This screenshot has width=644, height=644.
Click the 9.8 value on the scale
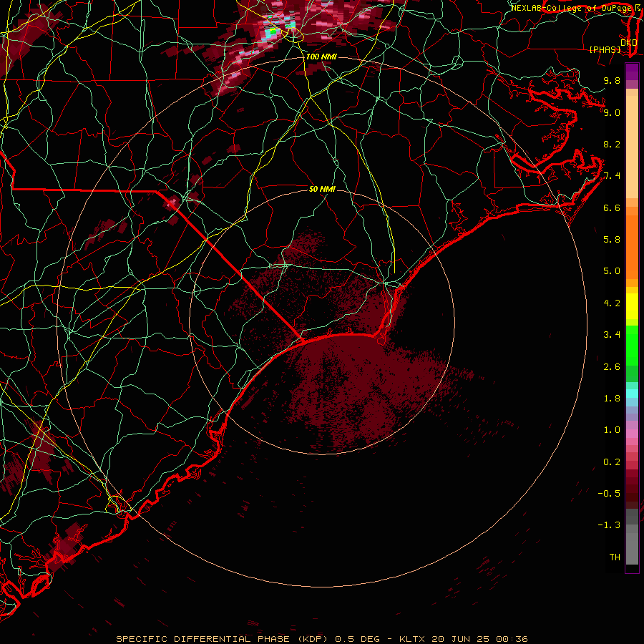(x=612, y=80)
